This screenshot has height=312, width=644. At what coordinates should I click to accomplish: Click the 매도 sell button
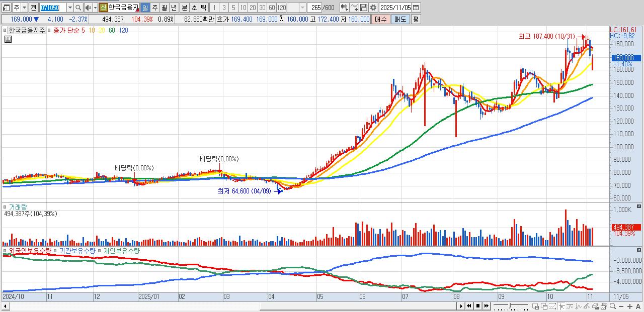400,19
